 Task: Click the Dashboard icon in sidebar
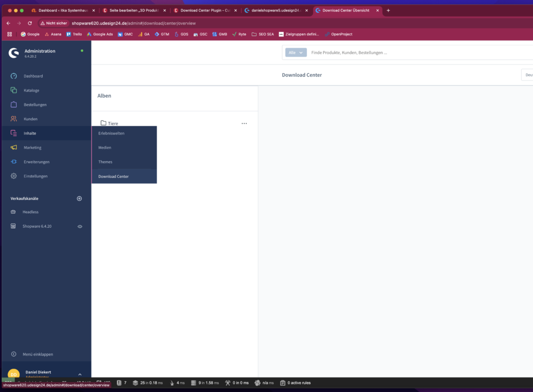pyautogui.click(x=14, y=76)
